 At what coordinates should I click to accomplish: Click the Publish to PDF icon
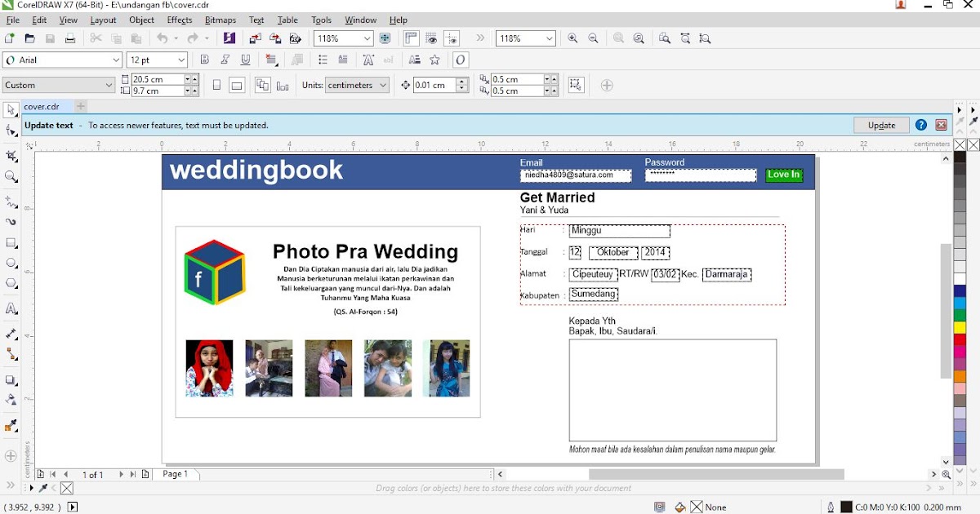click(x=295, y=38)
